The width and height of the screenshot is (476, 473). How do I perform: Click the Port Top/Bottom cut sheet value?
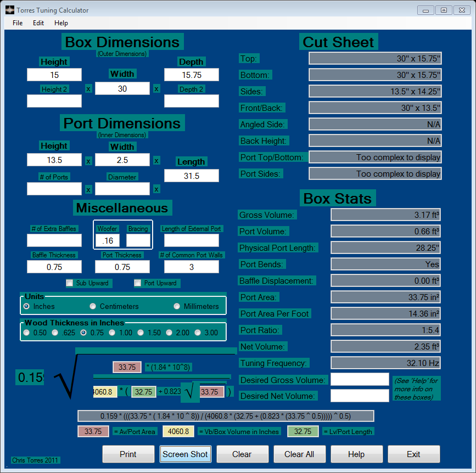tap(375, 157)
